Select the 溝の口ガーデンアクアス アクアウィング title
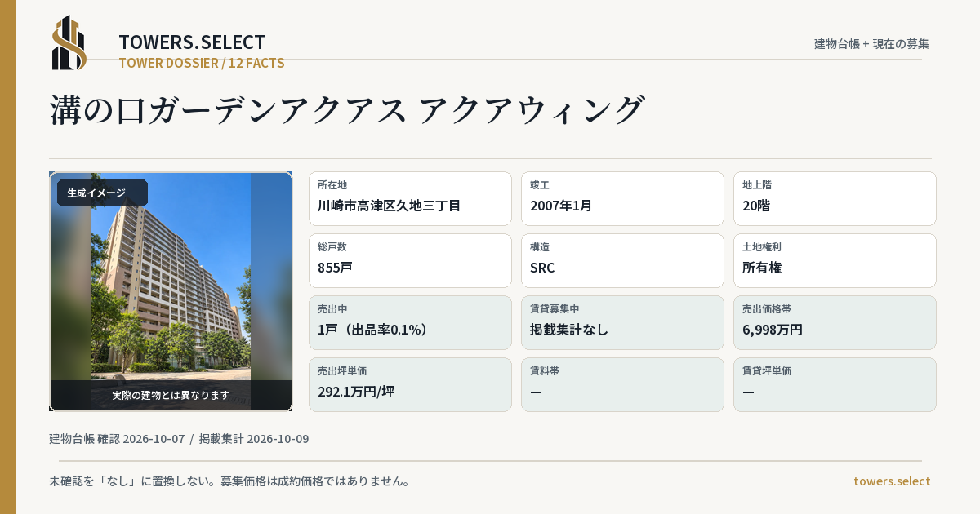 coord(348,110)
